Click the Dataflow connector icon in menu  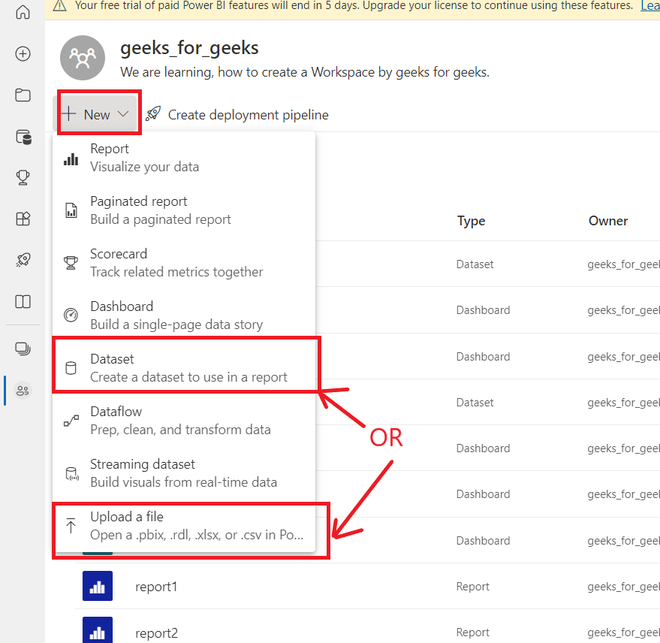pyautogui.click(x=71, y=420)
